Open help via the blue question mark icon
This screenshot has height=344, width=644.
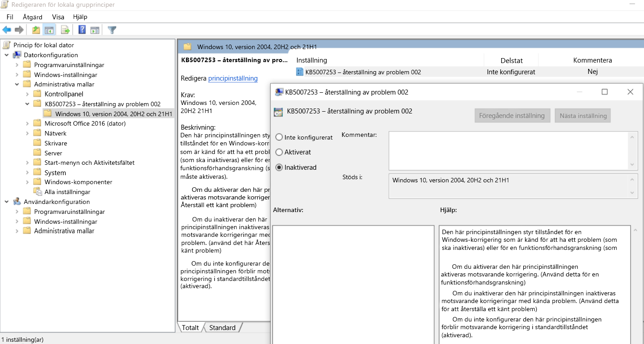(x=82, y=30)
